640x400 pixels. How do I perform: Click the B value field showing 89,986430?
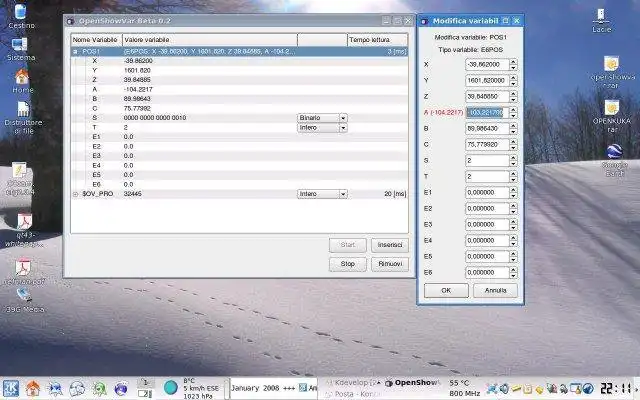pyautogui.click(x=487, y=129)
